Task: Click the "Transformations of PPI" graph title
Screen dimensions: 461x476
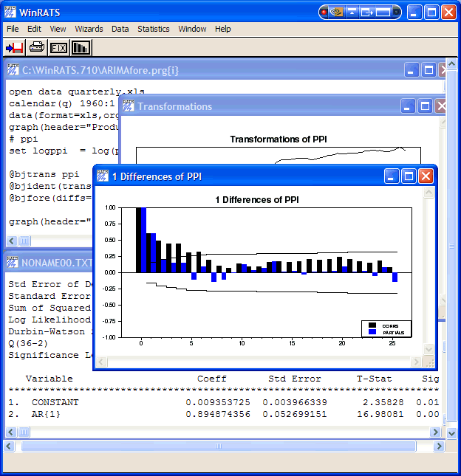Action: point(279,139)
